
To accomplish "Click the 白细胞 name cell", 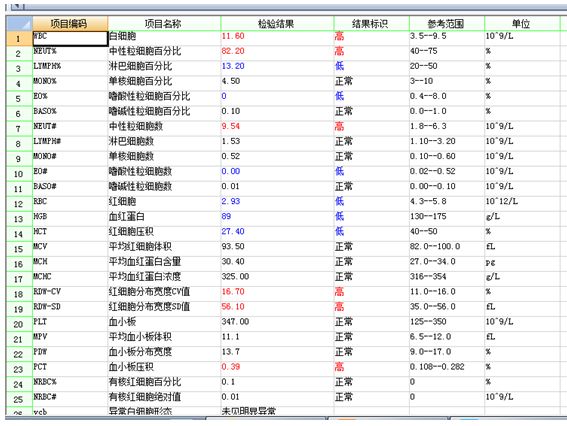I will (164, 39).
